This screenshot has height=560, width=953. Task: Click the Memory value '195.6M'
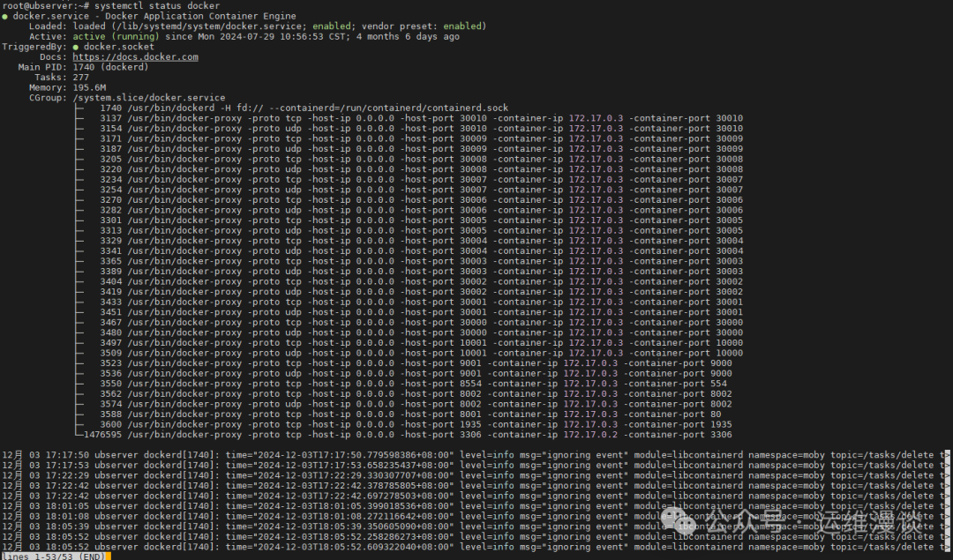tap(89, 87)
